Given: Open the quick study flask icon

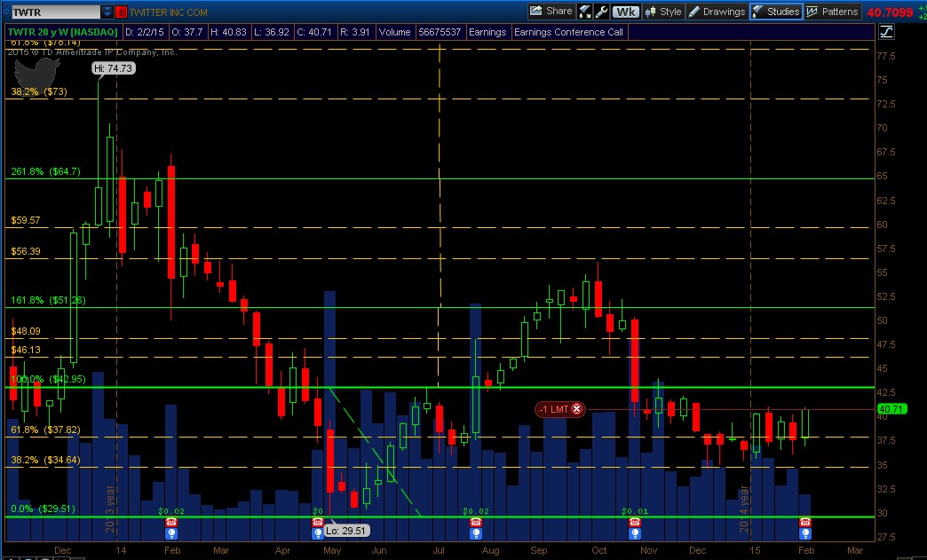Looking at the screenshot, I should pyautogui.click(x=584, y=12).
